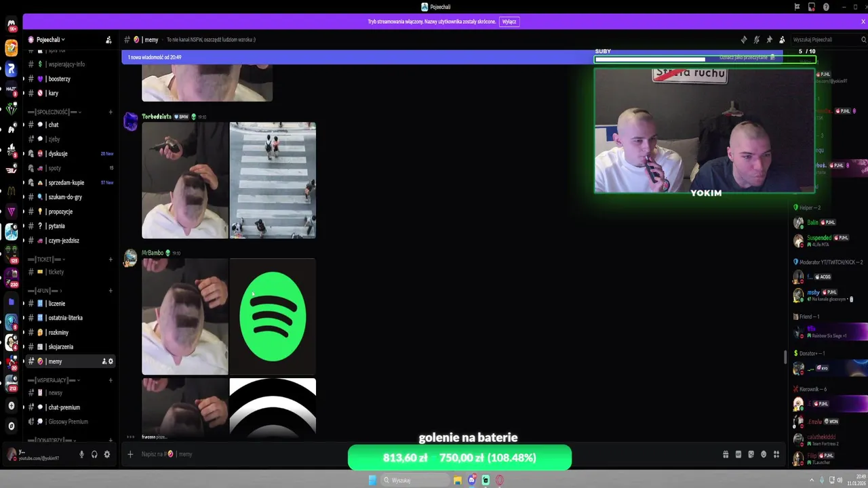Click the Windows taskbar 'Wyszukaj' search box
The image size is (868, 488).
[x=416, y=480]
